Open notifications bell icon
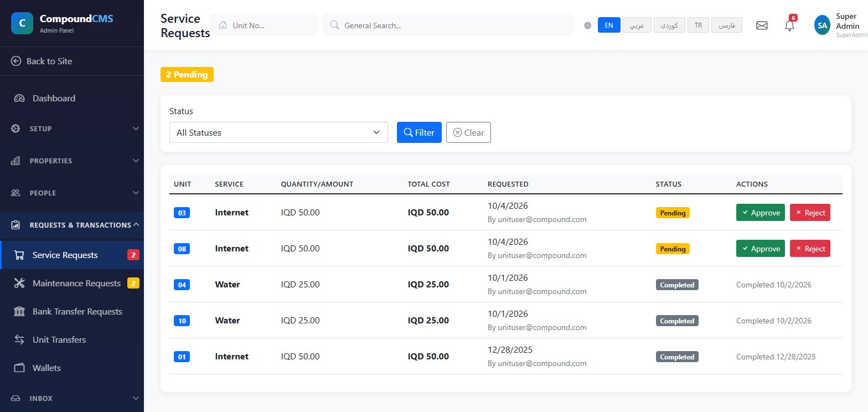Screen dimensions: 868x412 (x=790, y=25)
